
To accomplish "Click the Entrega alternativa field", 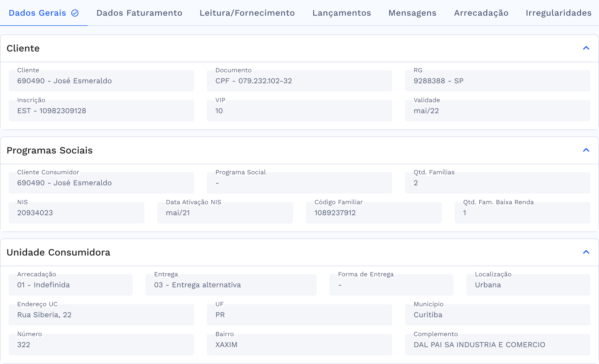I will 231,285.
